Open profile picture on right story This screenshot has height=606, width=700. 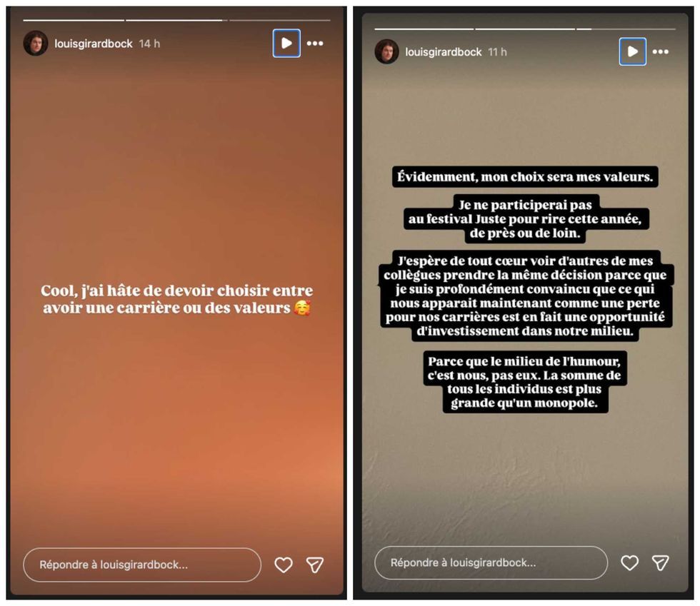(386, 52)
